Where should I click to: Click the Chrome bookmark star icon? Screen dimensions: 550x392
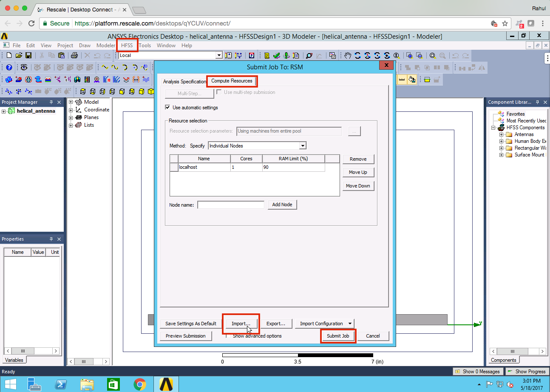(x=505, y=23)
